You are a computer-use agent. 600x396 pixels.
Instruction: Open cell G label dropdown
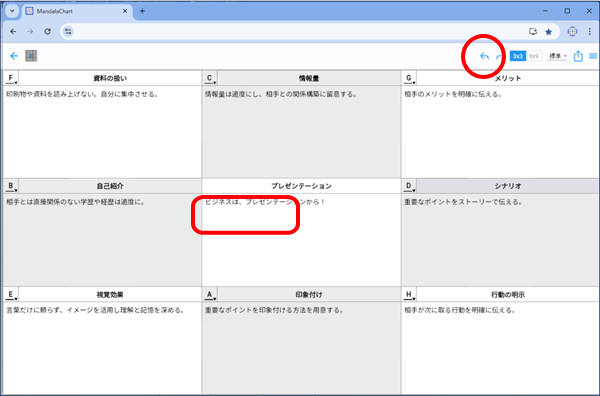[x=409, y=78]
